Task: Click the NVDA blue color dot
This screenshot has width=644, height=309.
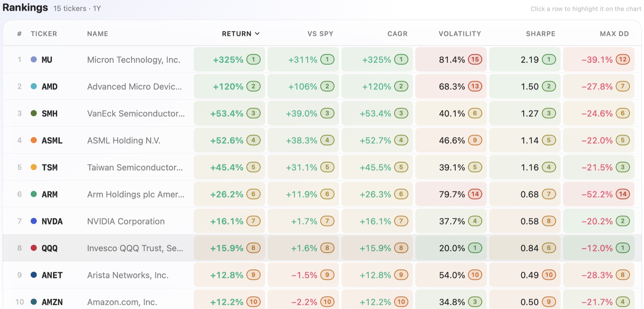Action: 34,221
